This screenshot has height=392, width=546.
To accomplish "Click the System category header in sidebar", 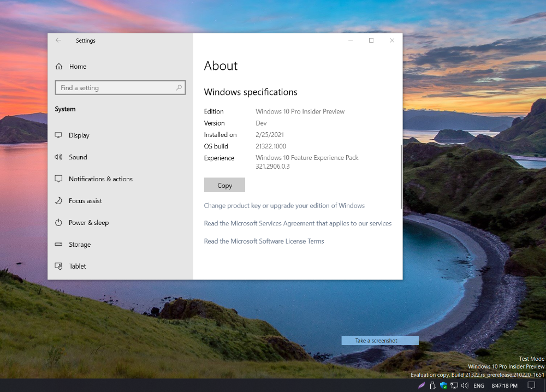I will pyautogui.click(x=65, y=109).
